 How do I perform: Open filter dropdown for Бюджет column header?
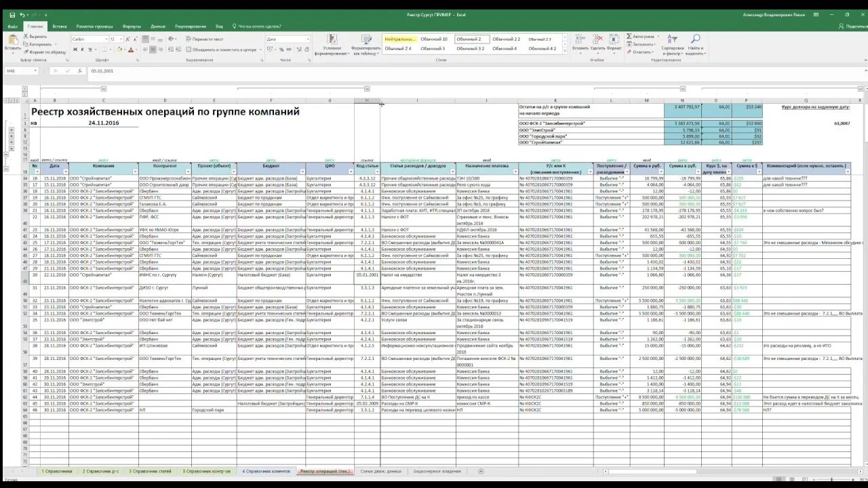pyautogui.click(x=302, y=171)
